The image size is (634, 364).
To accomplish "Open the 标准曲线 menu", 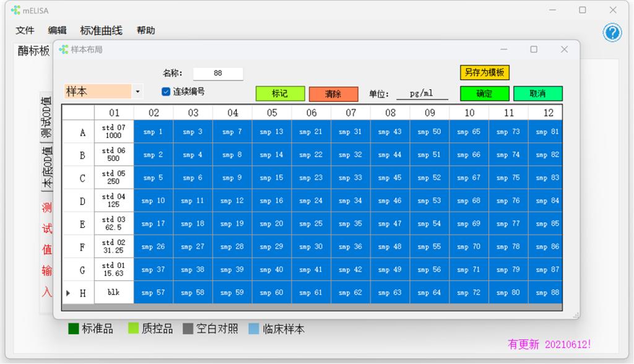I will click(x=101, y=30).
